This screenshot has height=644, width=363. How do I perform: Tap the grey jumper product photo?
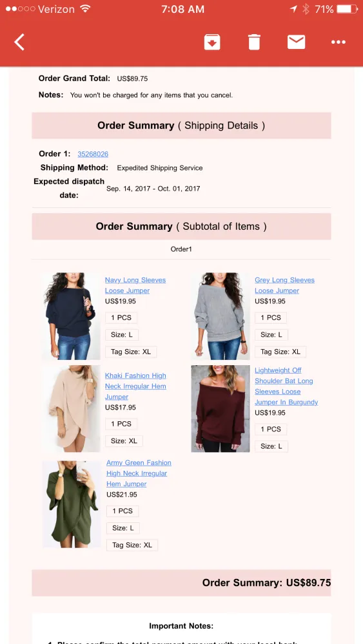221,316
